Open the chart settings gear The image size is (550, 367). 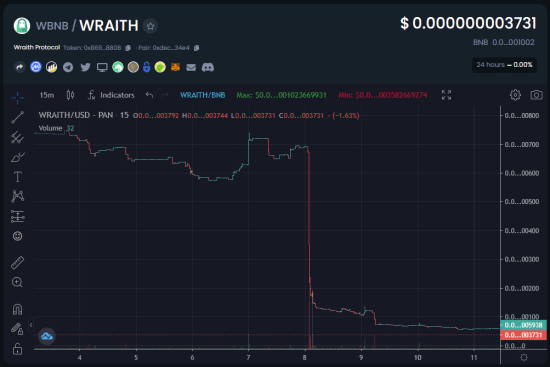coord(515,95)
